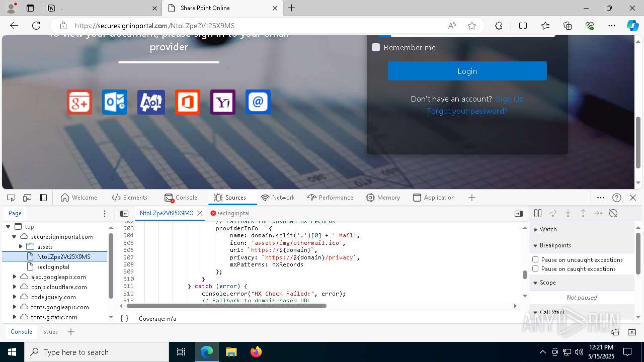This screenshot has height=362, width=644.
Task: Expand code.jquery.com node
Action: coord(15,297)
